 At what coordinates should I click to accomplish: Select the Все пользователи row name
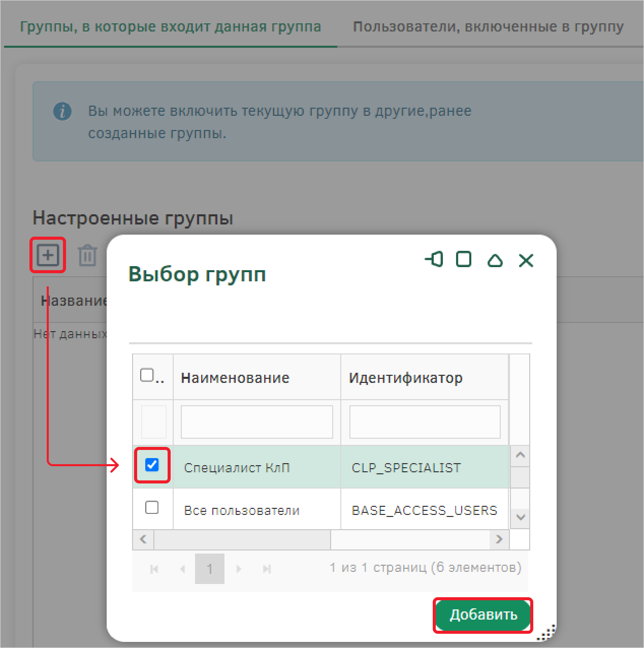click(242, 510)
